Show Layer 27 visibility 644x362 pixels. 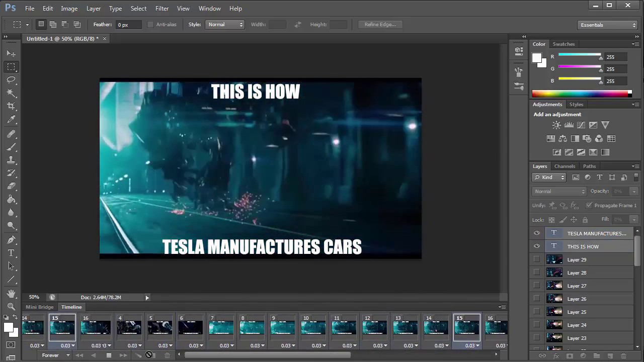pos(537,286)
